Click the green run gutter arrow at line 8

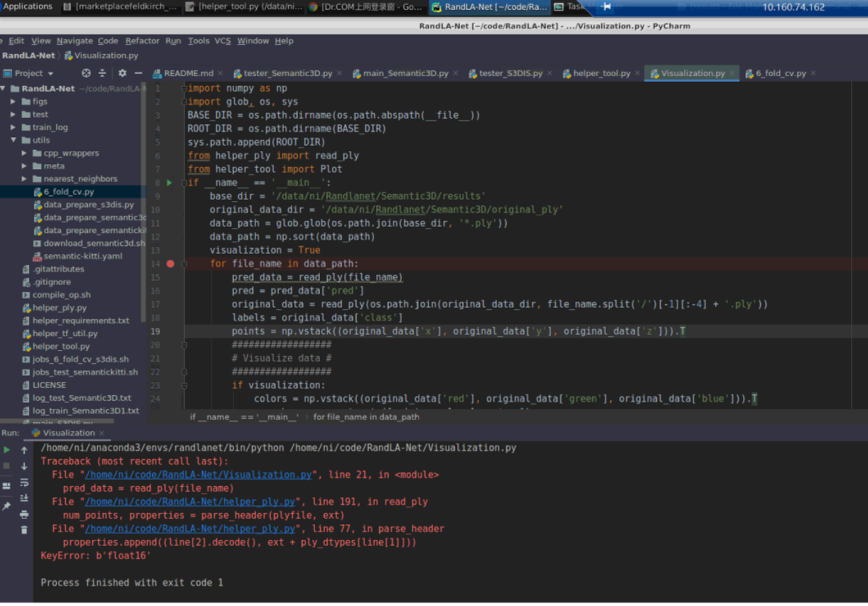pyautogui.click(x=169, y=182)
